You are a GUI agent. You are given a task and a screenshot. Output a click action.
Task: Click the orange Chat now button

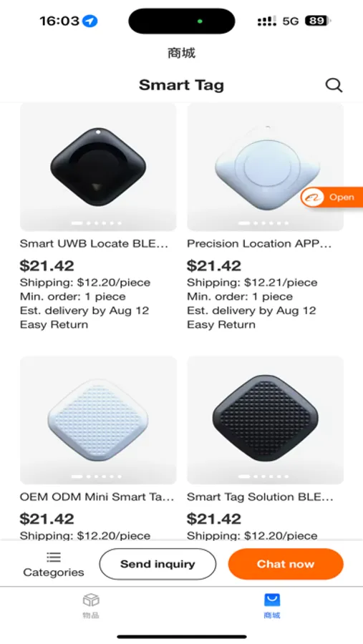coord(286,564)
